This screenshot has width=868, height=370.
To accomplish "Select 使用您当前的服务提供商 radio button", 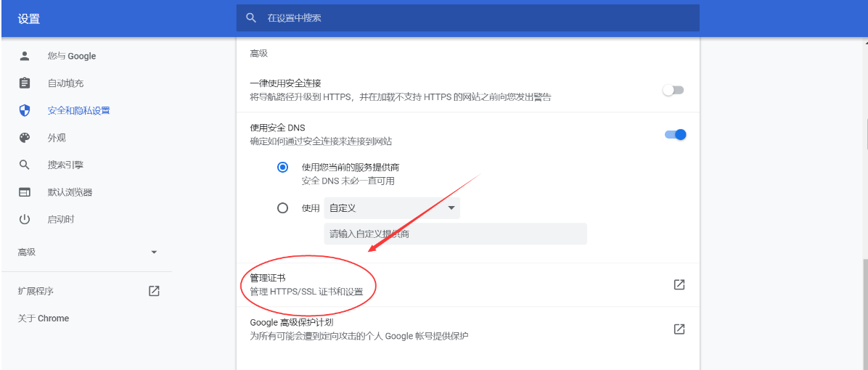I will 283,167.
